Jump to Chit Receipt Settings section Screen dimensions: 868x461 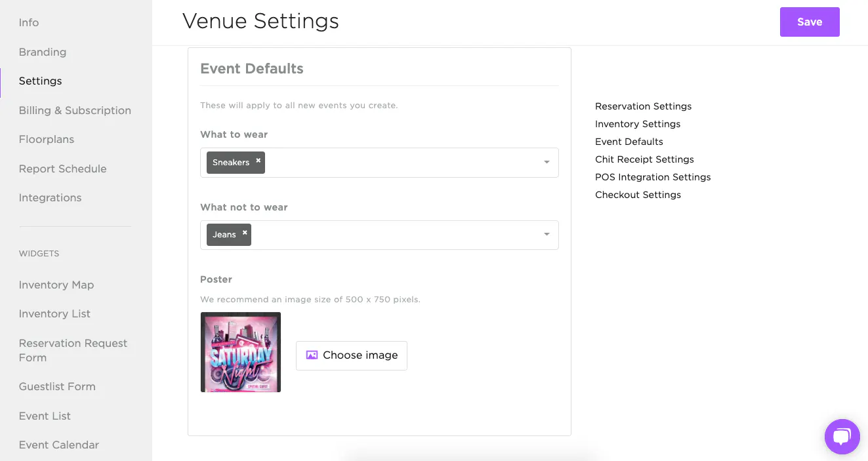click(644, 159)
